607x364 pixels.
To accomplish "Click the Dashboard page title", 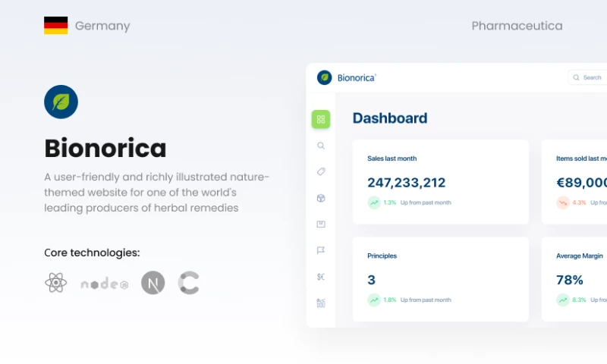I will tap(390, 118).
